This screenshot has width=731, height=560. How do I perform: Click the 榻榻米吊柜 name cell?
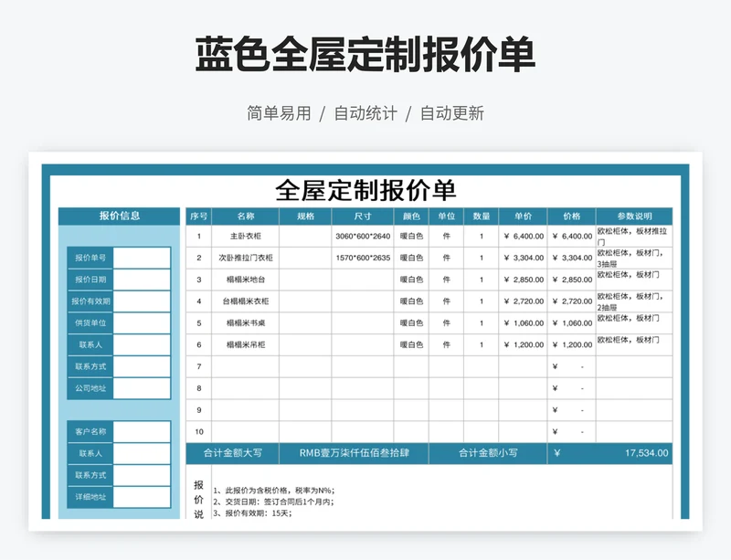tap(245, 345)
